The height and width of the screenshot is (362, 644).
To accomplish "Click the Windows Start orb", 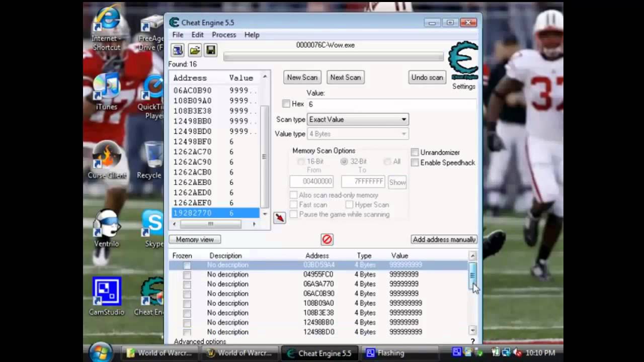I will pyautogui.click(x=101, y=352).
